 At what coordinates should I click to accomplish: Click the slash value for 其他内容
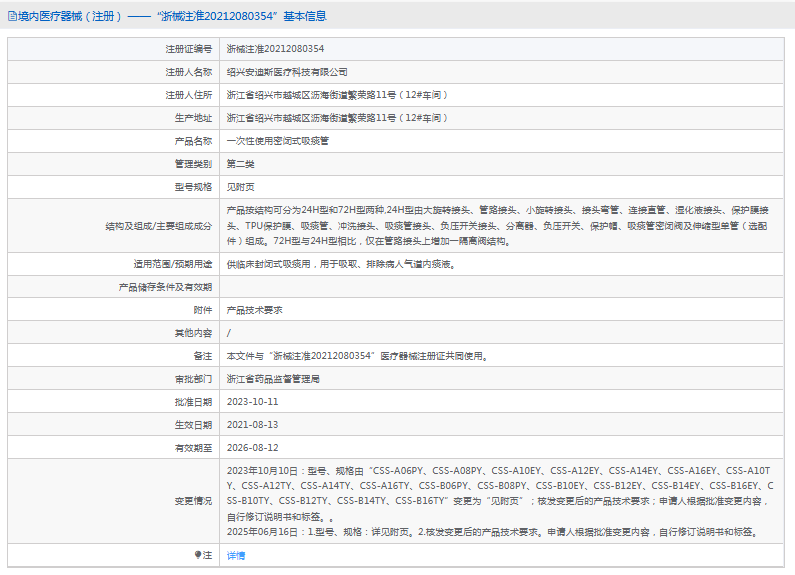[229, 333]
